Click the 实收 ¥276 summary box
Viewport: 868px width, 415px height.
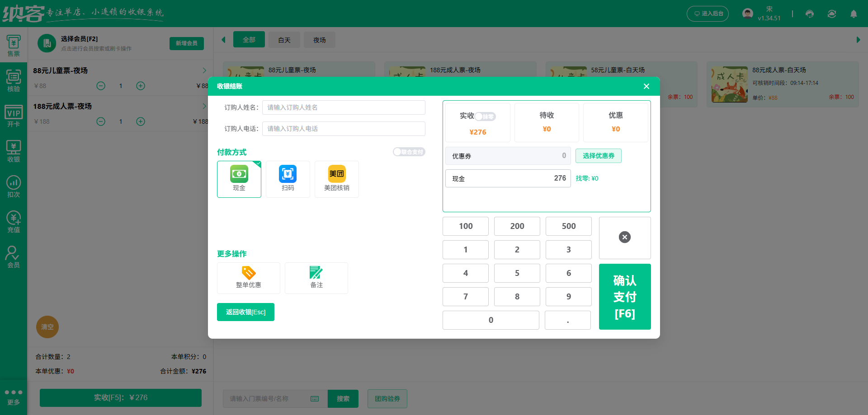[x=478, y=122]
